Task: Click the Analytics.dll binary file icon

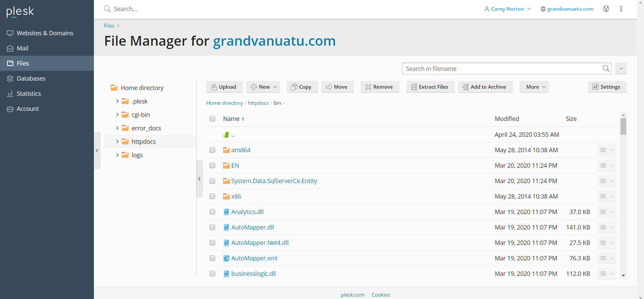Action: [226, 212]
